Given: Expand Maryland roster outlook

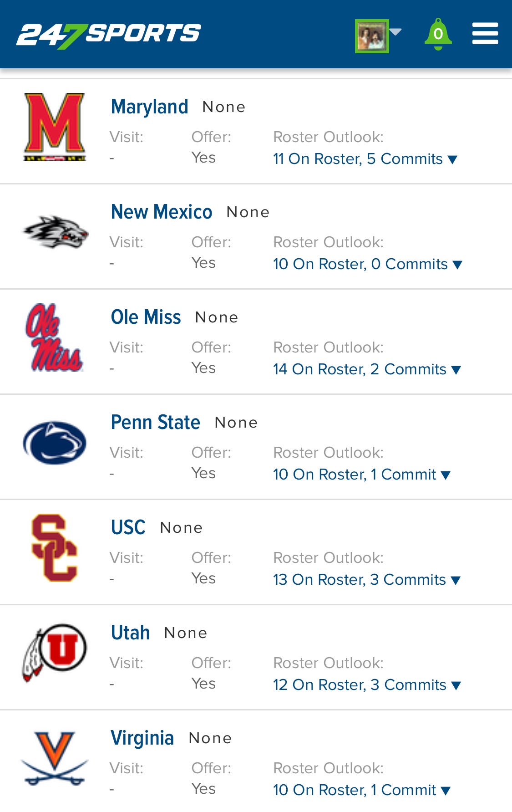Looking at the screenshot, I should [365, 159].
